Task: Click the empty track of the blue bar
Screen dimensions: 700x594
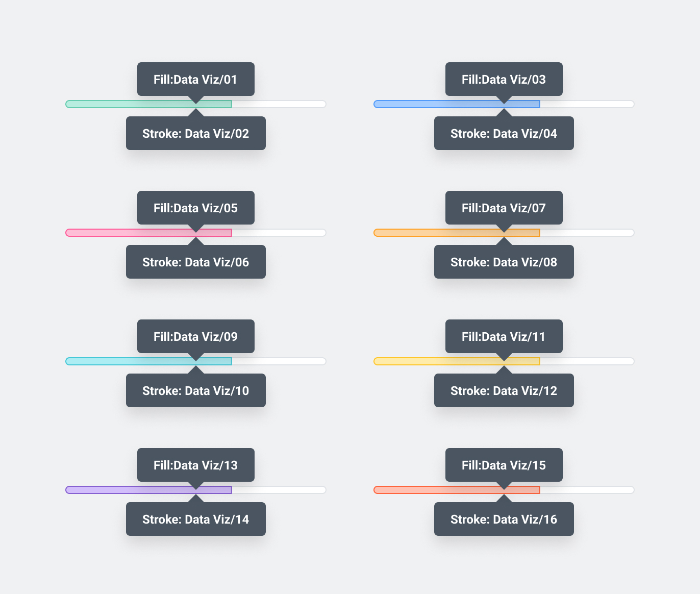Action: click(x=587, y=104)
